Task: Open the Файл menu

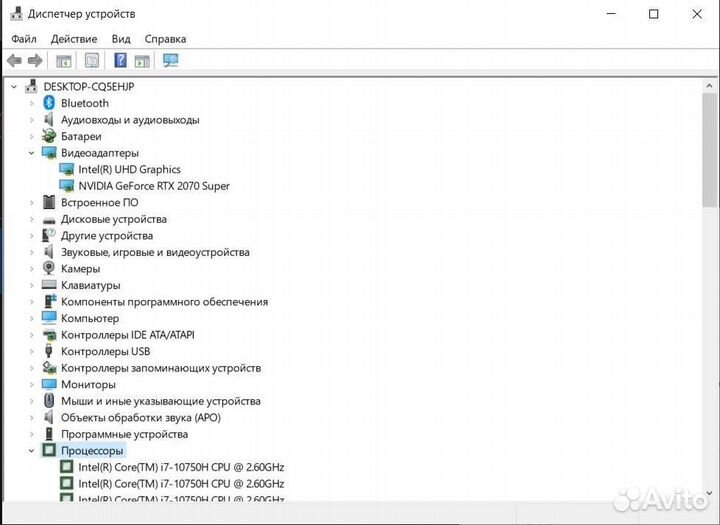Action: coord(24,39)
